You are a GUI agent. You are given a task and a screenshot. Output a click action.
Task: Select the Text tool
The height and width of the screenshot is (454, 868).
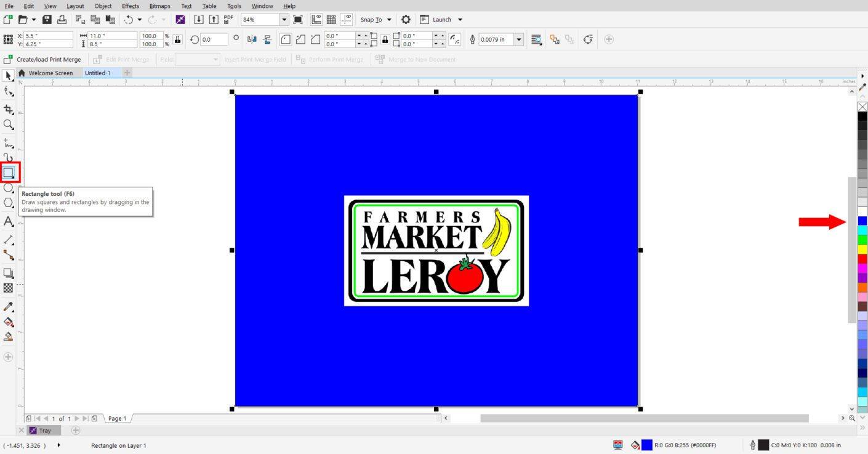[9, 222]
